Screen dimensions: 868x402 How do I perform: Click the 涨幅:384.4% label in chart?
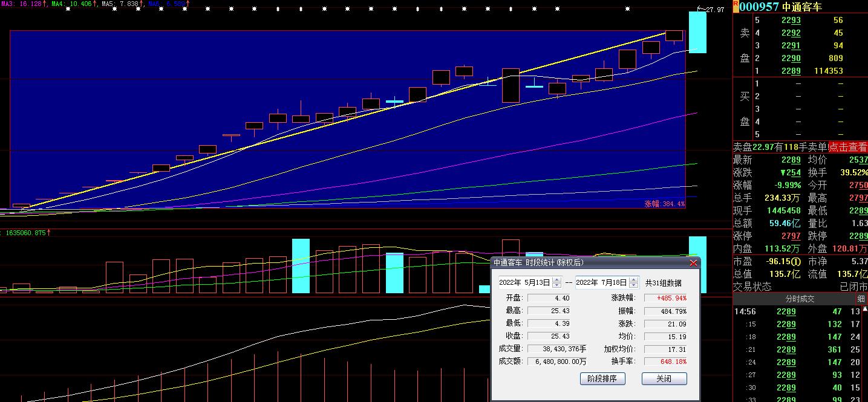664,204
